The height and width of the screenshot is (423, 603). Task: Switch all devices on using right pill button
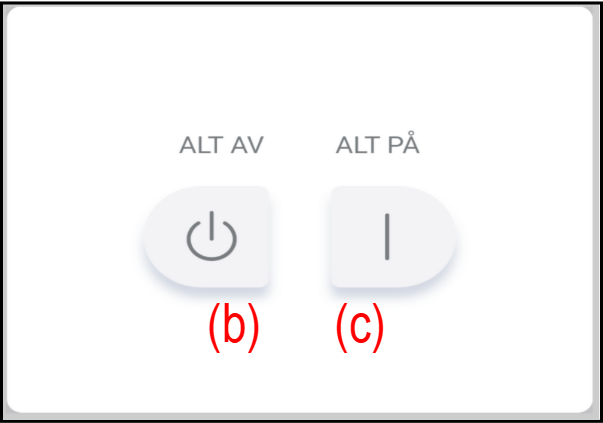click(x=392, y=237)
